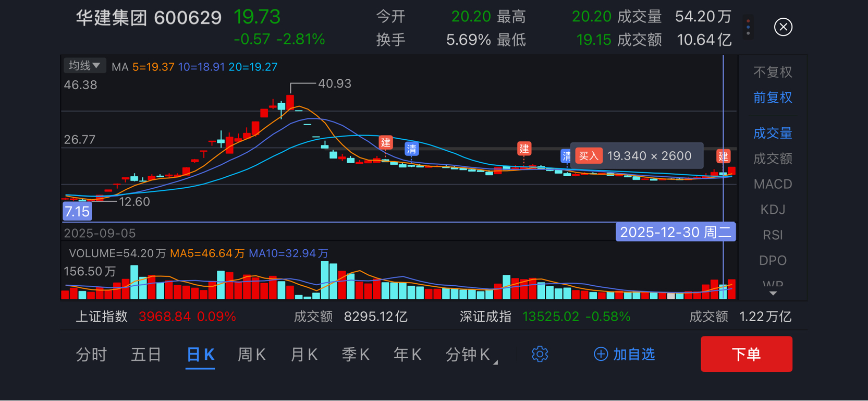Switch indicator to MACD
Viewport: 868px width, 401px height.
point(773,184)
